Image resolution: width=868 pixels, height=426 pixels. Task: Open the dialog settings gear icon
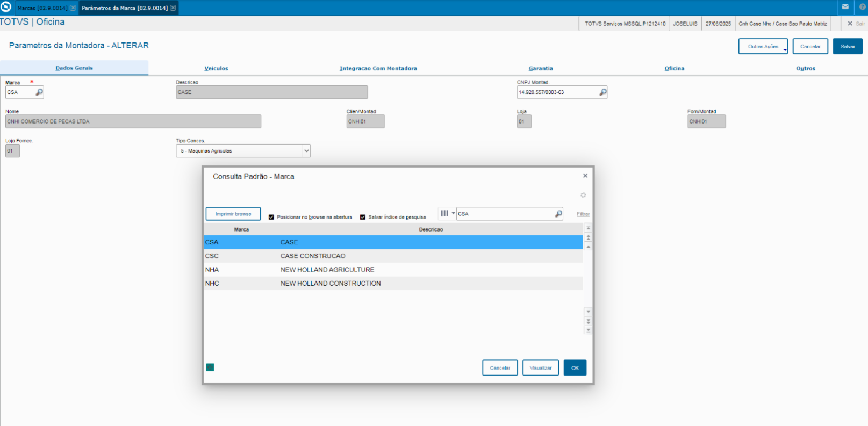click(583, 195)
